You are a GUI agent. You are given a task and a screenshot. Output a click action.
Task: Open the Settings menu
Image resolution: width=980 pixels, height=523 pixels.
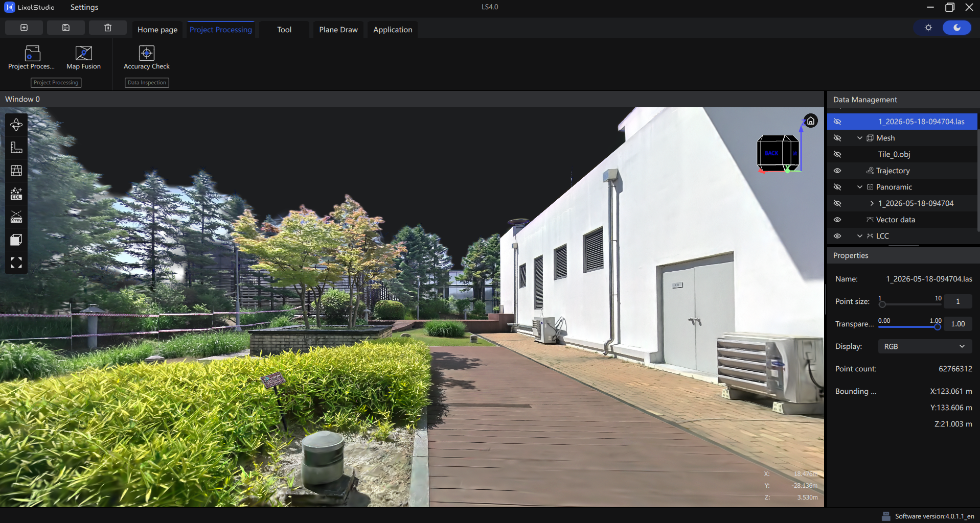click(x=84, y=7)
